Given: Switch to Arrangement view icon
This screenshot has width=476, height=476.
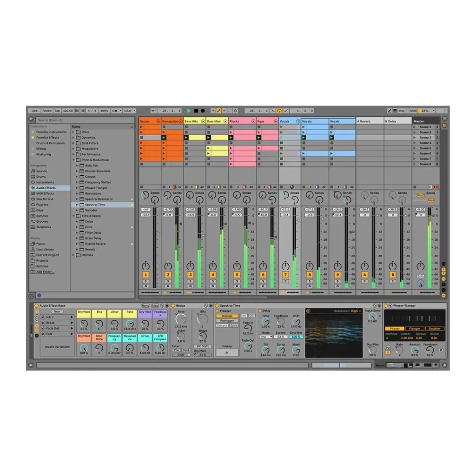Looking at the screenshot, I should 445,119.
